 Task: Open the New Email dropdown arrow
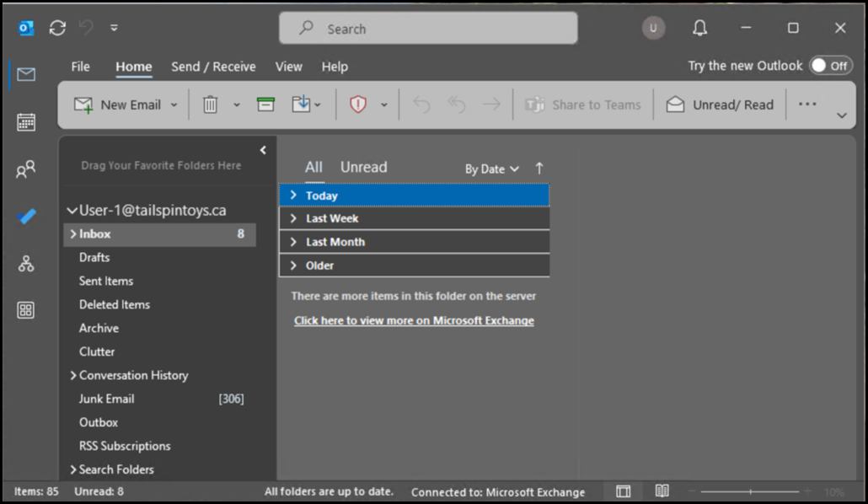[174, 105]
